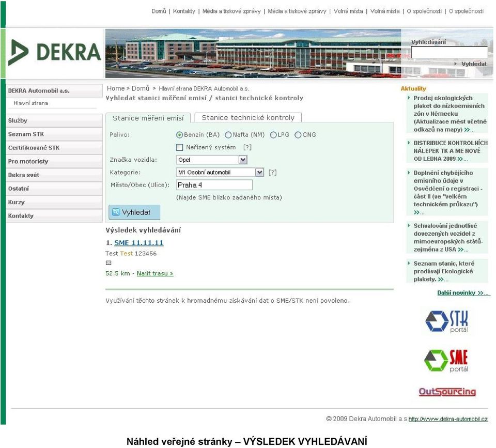This screenshot has height=448, width=496.
Task: Click Home in the breadcrumb trail
Action: (x=116, y=88)
